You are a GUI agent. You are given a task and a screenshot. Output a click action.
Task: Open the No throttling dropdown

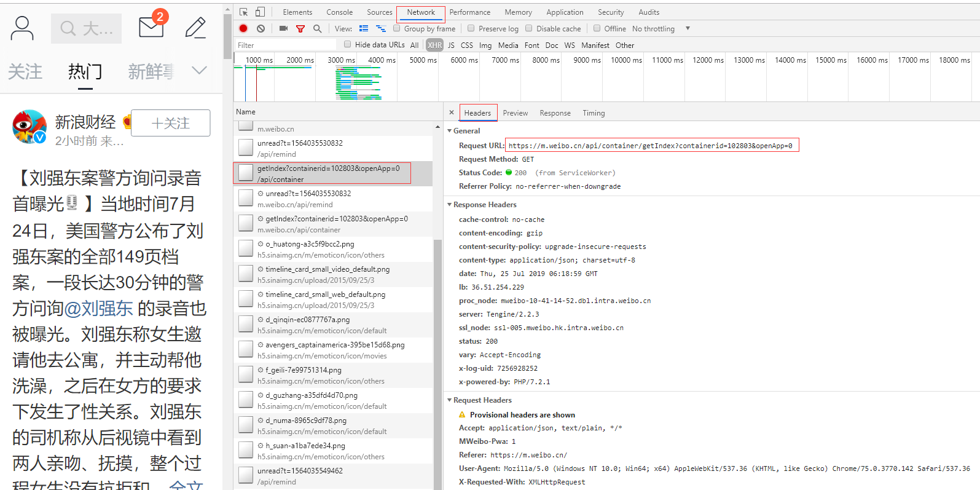pos(661,29)
